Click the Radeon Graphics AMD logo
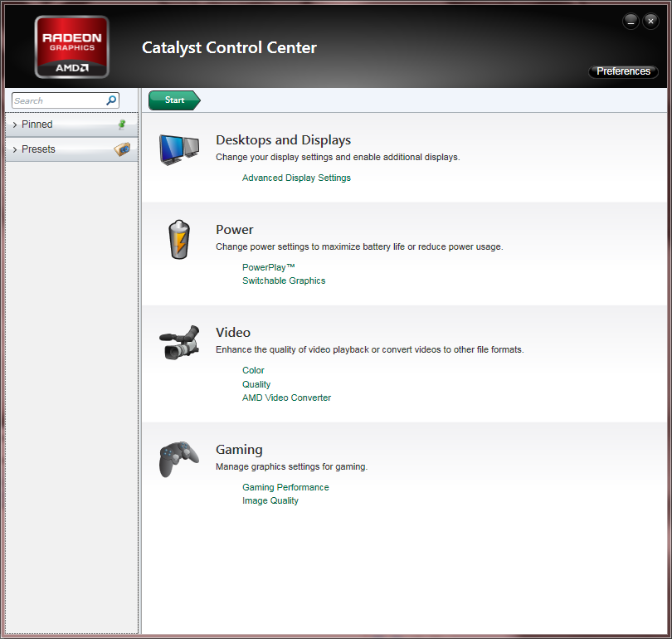 71,46
